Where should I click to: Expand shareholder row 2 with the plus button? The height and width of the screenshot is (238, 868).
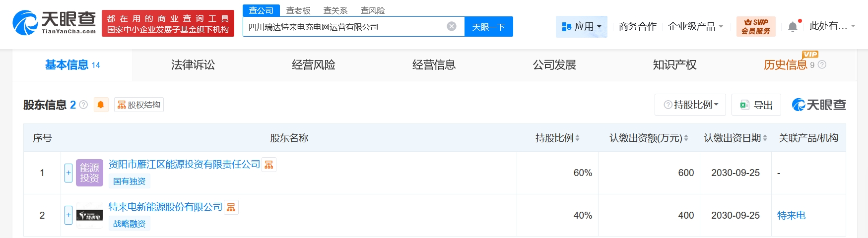(68, 215)
